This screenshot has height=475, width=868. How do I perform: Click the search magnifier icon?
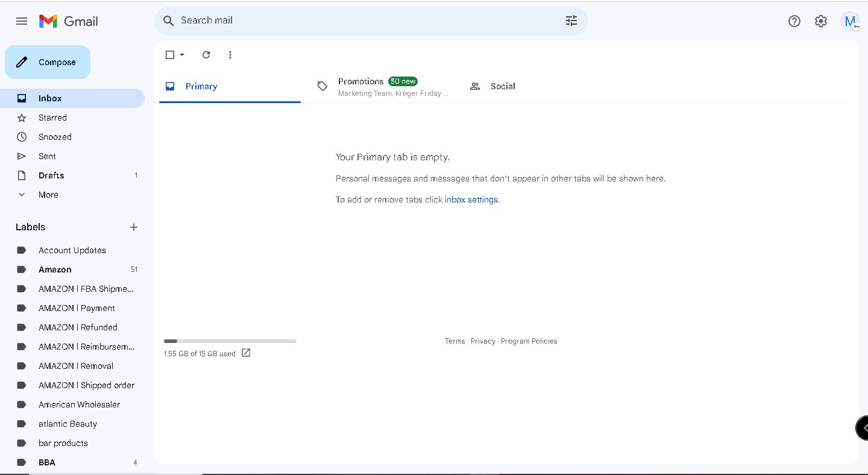(x=169, y=20)
